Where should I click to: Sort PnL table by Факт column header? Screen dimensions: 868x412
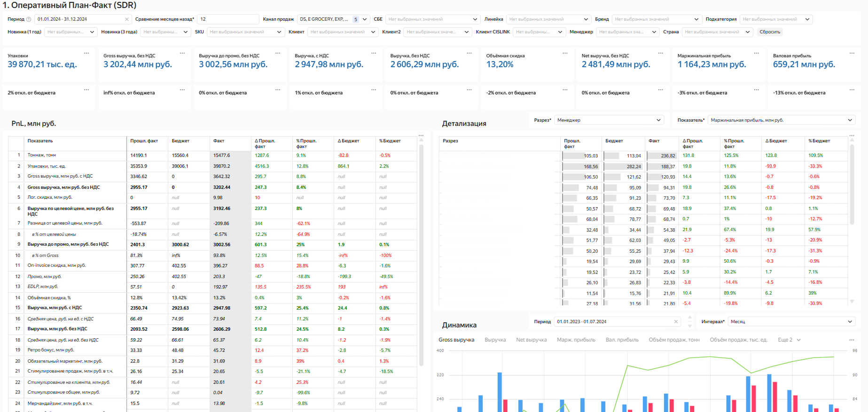coord(219,141)
